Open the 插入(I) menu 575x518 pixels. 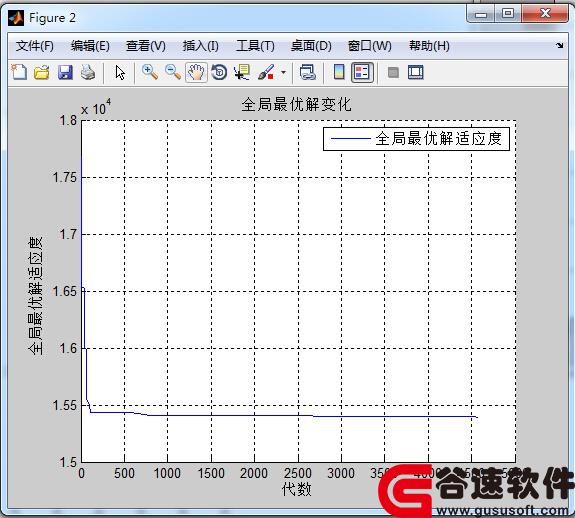coord(201,46)
